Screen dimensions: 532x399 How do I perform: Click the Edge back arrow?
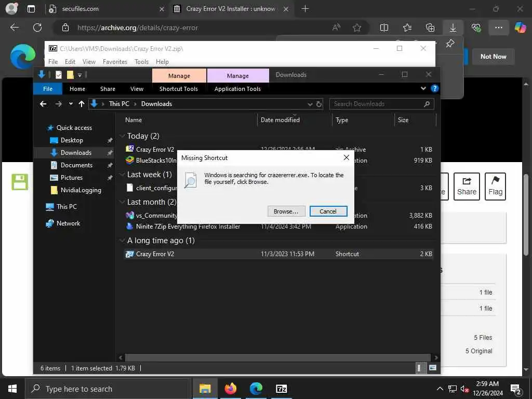tap(15, 28)
